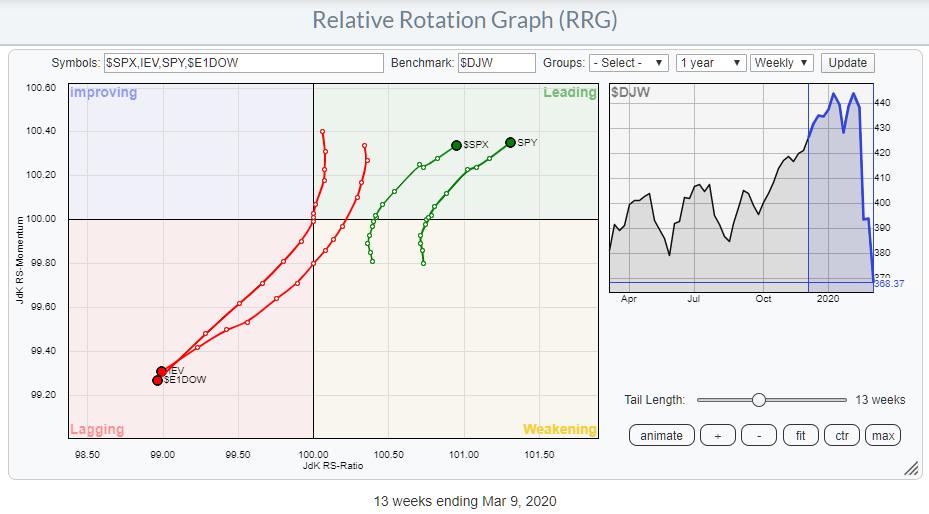Click the Benchmark $DJW input field
The height and width of the screenshot is (514, 929).
tap(496, 63)
